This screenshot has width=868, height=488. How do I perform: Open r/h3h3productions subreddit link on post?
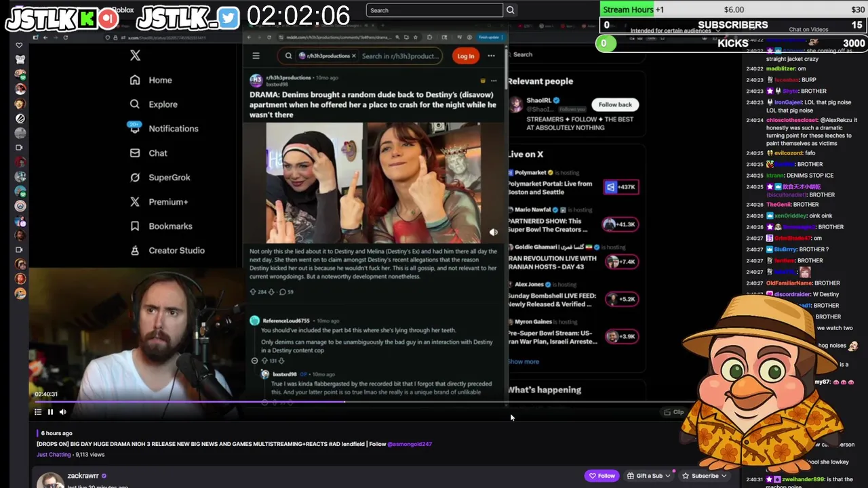click(x=288, y=78)
